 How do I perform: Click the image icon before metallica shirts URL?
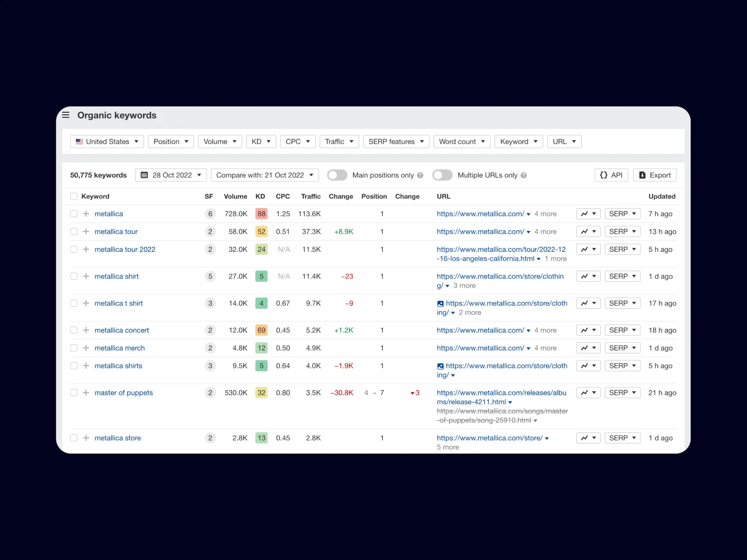point(440,367)
